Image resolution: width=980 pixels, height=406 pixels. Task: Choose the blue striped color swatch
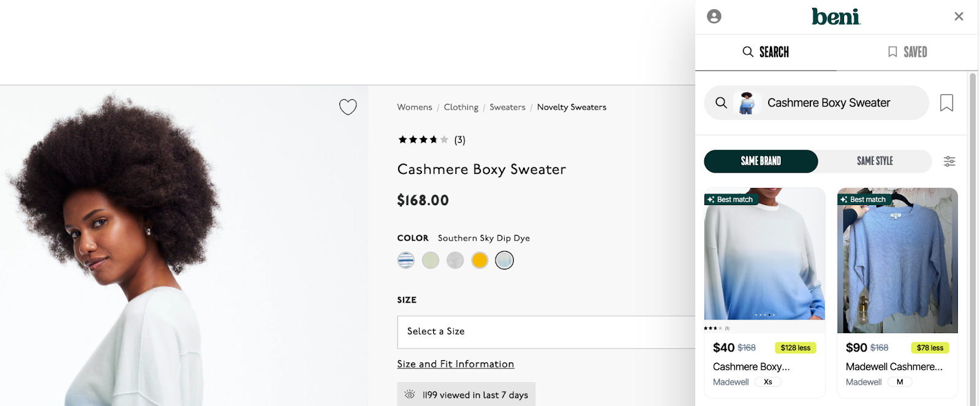click(406, 260)
